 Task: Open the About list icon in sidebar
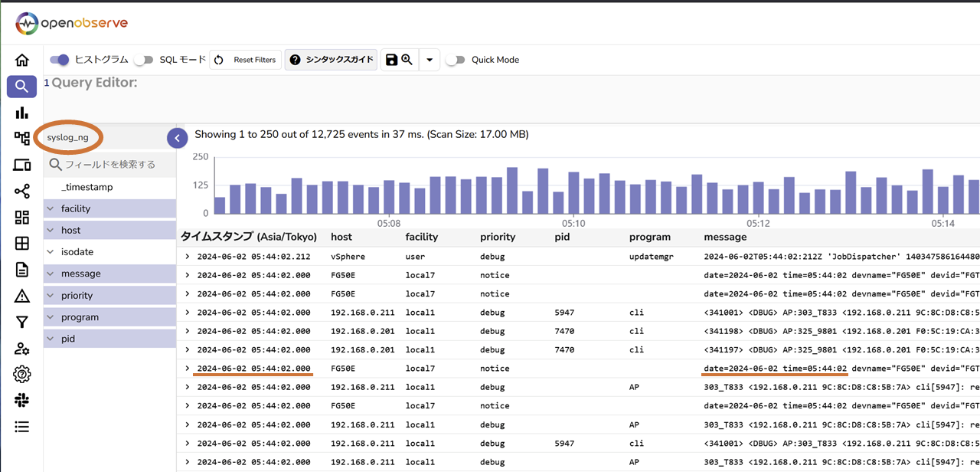pos(21,427)
